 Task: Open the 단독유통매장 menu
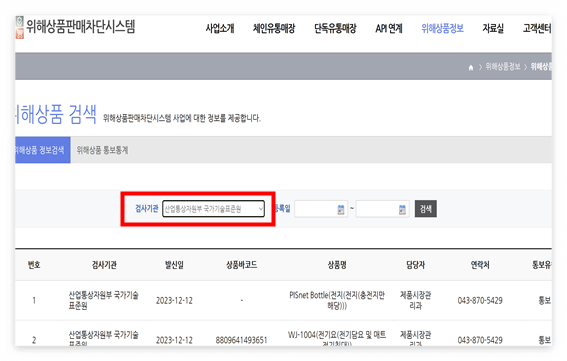click(335, 28)
